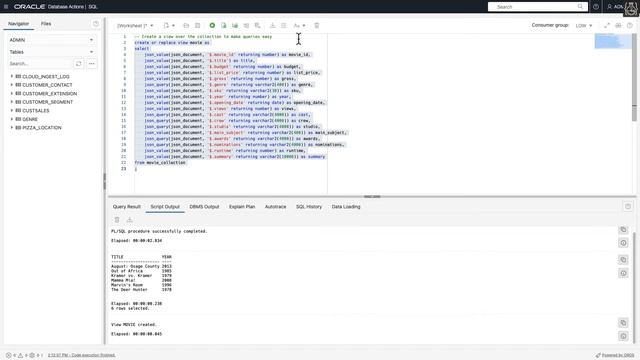The height and width of the screenshot is (360, 640).
Task: Click the Open file folder icon
Action: point(186,25)
